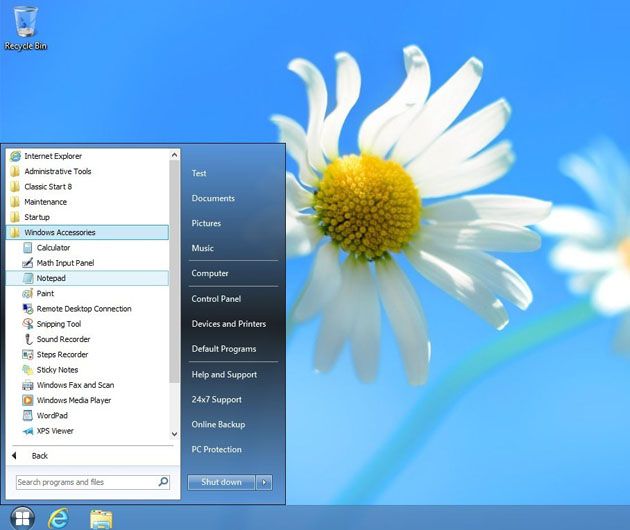The width and height of the screenshot is (630, 530).
Task: Click the Steps Recorder icon
Action: 27,355
